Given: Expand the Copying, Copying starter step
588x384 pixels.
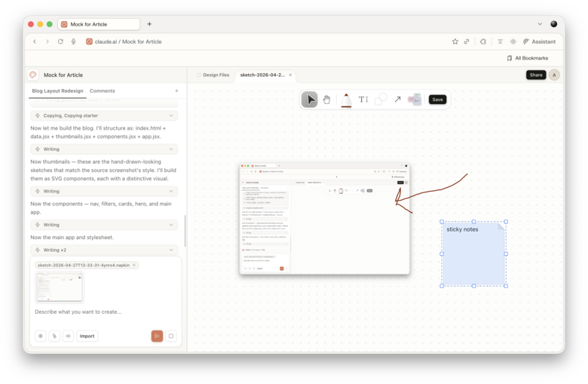Looking at the screenshot, I should point(104,115).
